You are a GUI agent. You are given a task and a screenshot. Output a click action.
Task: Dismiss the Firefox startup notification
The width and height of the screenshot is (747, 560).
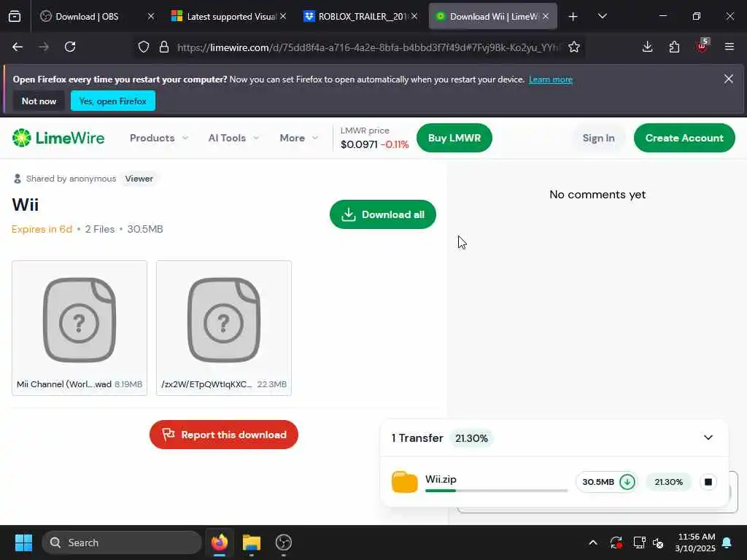coord(729,79)
